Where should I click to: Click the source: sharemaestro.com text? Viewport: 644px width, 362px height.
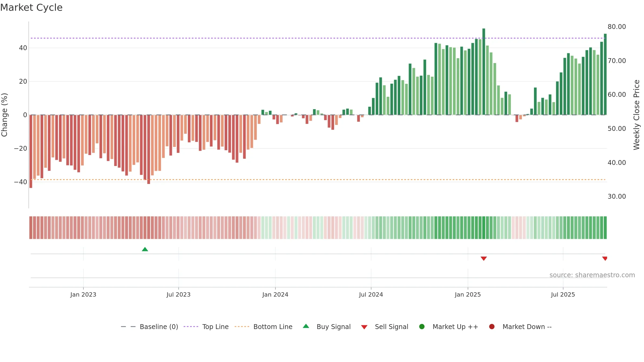592,275
